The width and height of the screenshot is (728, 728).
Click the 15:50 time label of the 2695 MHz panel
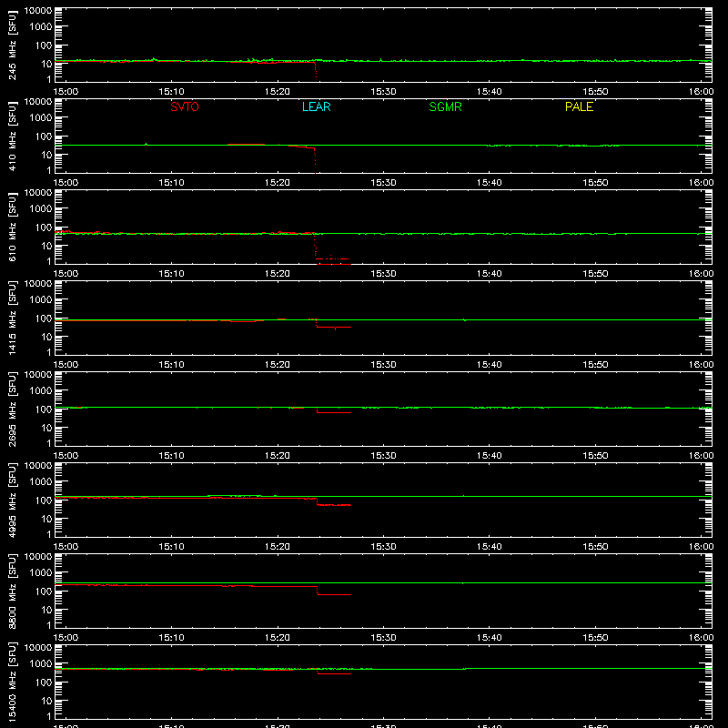[x=595, y=456]
